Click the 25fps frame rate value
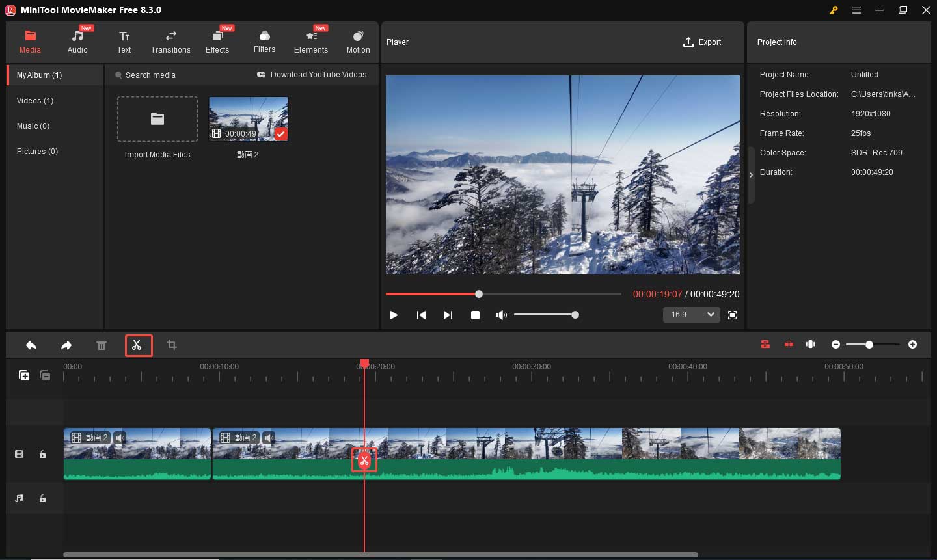Screen dimensions: 937x560 point(861,133)
